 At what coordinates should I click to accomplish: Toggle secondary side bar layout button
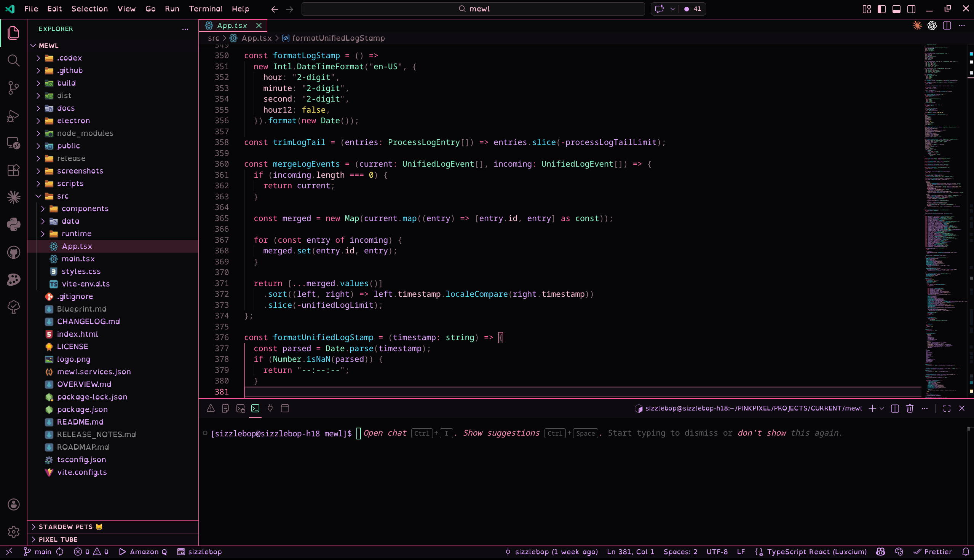coord(911,9)
